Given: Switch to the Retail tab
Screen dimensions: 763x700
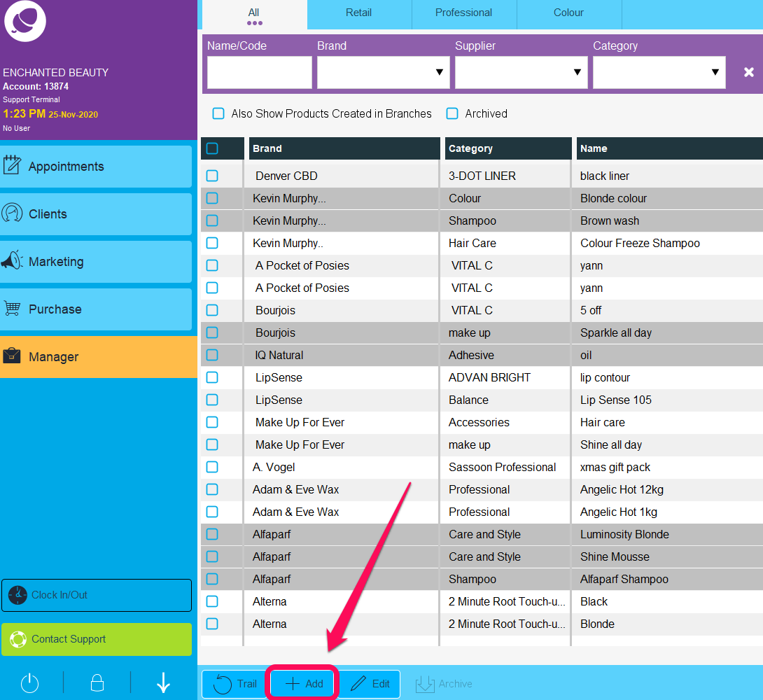Looking at the screenshot, I should 358,13.
